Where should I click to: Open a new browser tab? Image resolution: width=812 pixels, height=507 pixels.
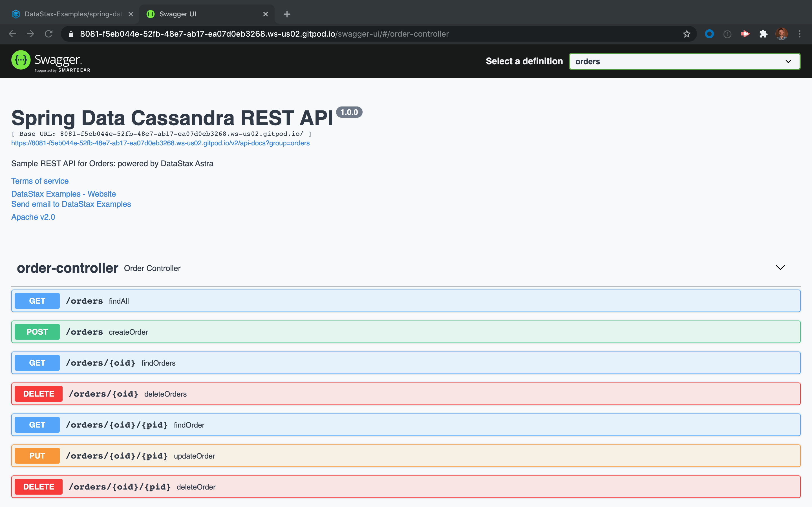click(287, 14)
